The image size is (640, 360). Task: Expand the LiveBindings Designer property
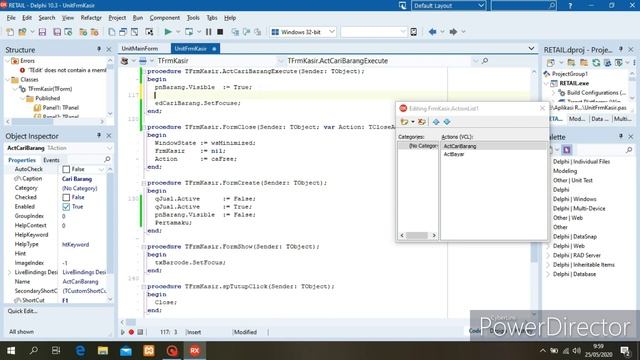click(x=10, y=272)
